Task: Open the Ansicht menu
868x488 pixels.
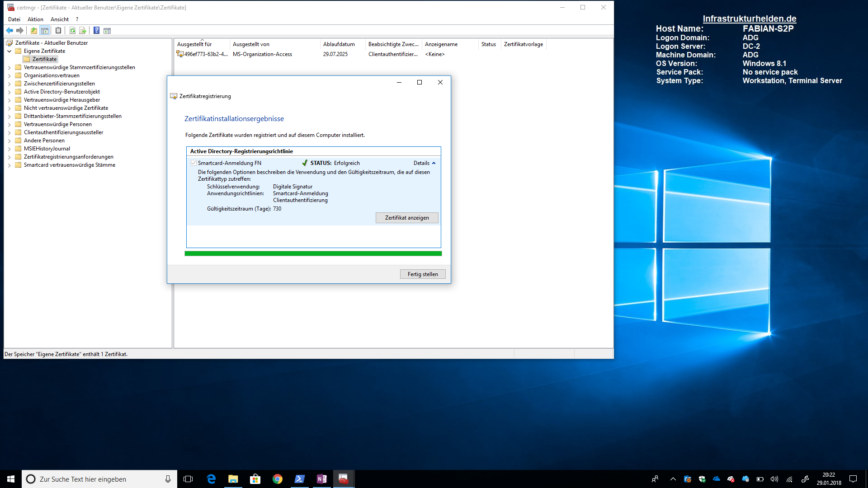Action: pyautogui.click(x=59, y=19)
